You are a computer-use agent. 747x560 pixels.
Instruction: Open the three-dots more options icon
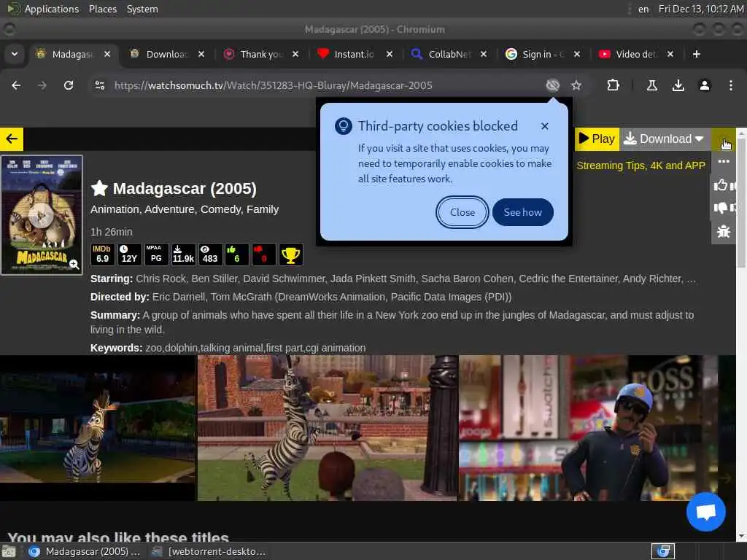724,161
